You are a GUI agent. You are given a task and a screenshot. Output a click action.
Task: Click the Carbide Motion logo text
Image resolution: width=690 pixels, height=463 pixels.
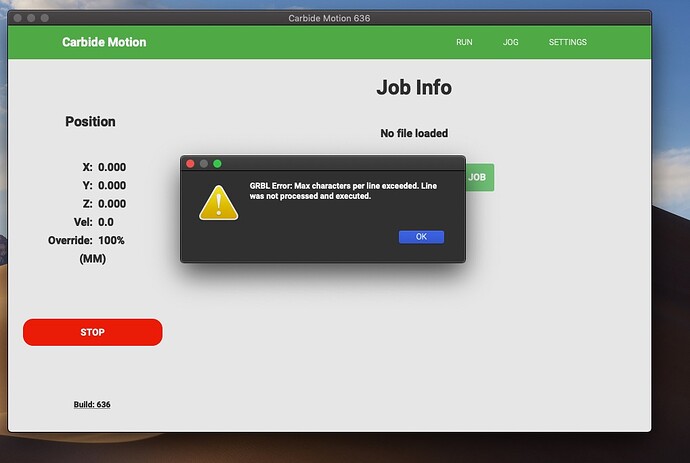coord(104,42)
